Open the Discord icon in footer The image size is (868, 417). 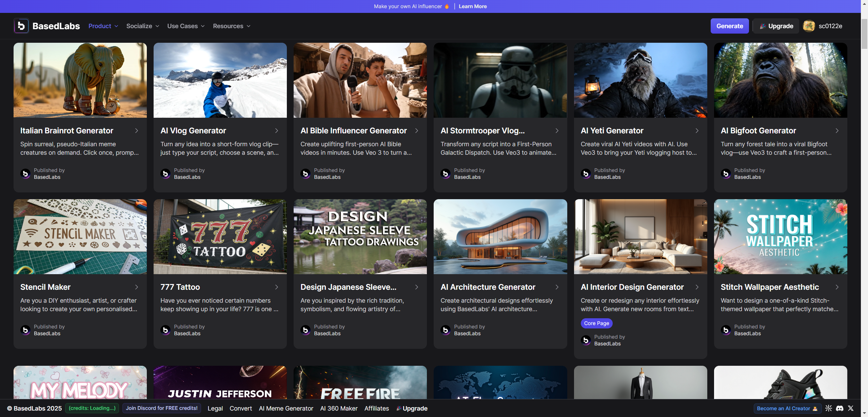[x=840, y=408]
